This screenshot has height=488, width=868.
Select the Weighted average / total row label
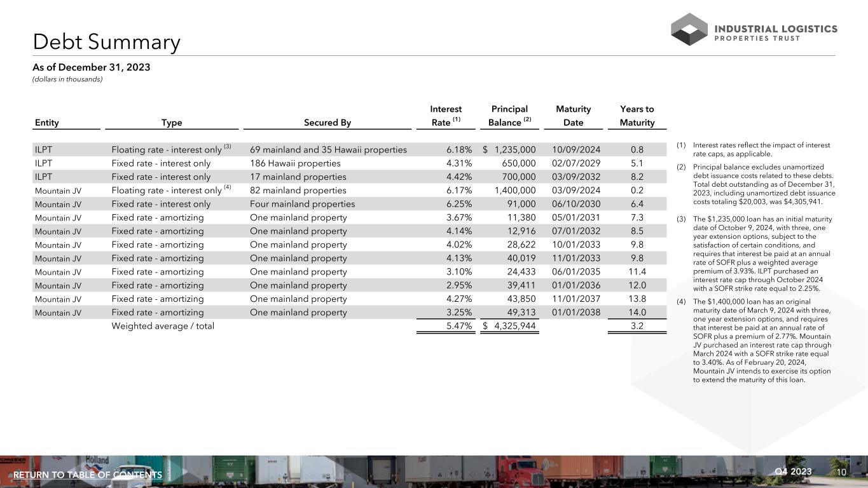[x=163, y=326]
